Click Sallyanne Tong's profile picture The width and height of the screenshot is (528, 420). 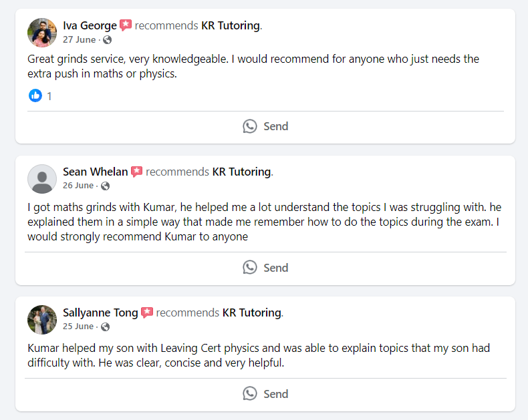(41, 319)
